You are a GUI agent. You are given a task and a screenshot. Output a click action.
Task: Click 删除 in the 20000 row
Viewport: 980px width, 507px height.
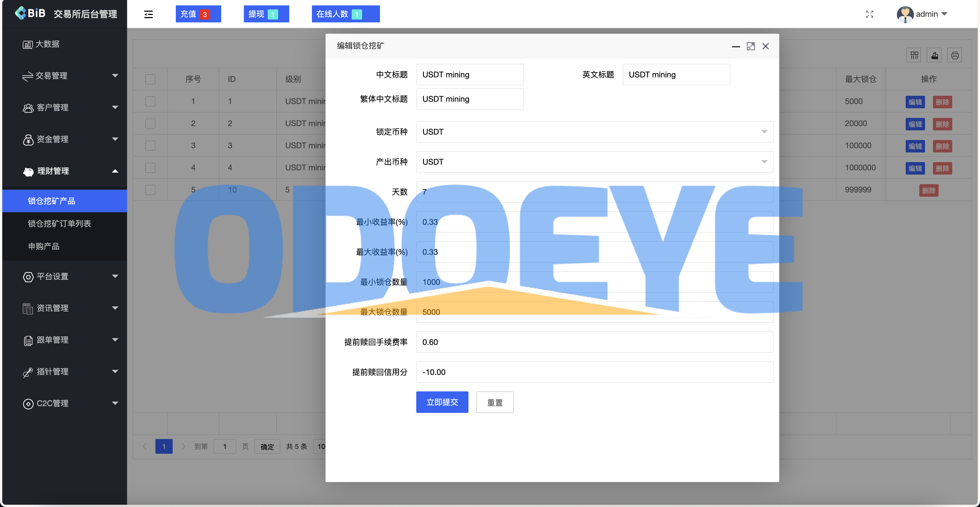click(x=942, y=124)
